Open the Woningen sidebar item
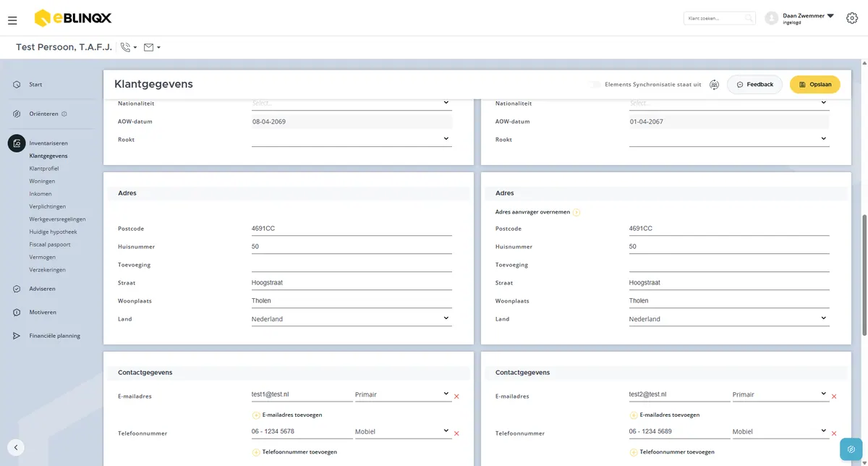Viewport: 868px width, 466px height. pyautogui.click(x=42, y=181)
